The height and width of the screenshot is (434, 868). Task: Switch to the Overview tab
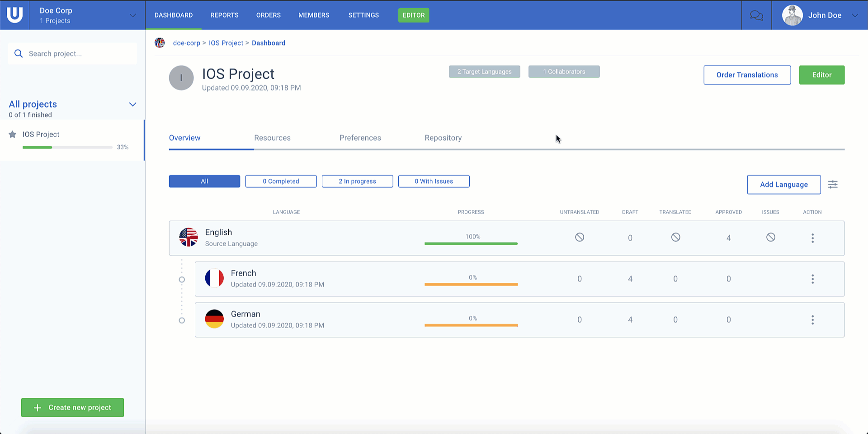tap(184, 138)
